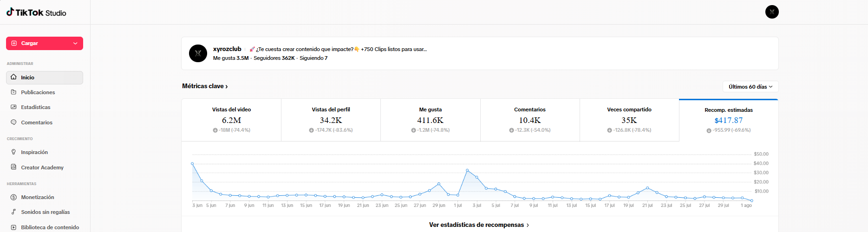This screenshot has height=232, width=868.
Task: Select the Me gusta metric tab
Action: (x=431, y=120)
